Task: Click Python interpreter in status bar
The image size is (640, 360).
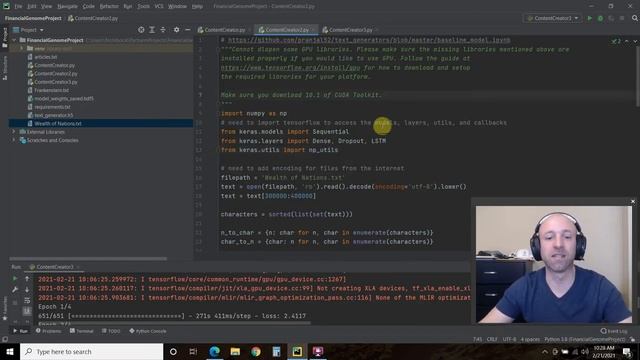Action: 584,339
